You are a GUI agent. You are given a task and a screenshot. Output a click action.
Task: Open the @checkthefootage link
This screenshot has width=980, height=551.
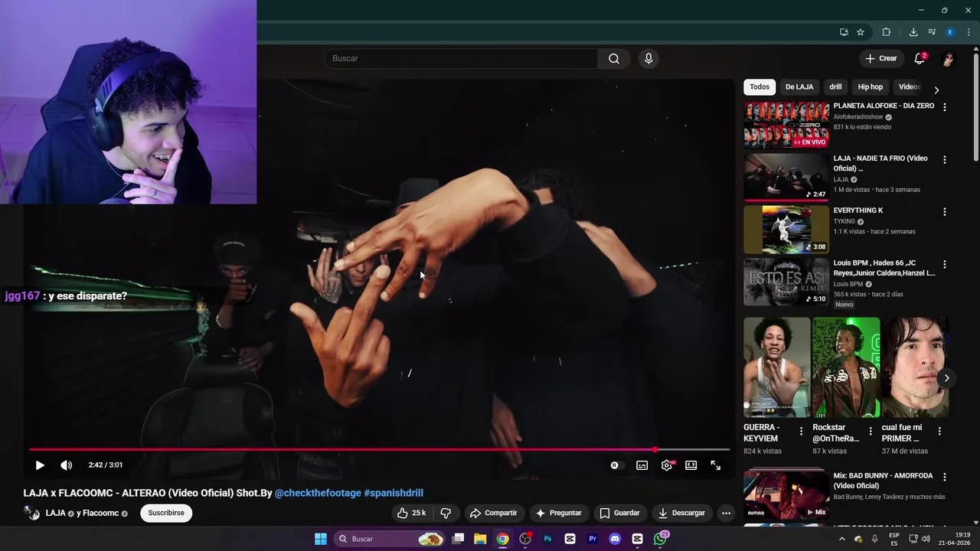(x=318, y=493)
